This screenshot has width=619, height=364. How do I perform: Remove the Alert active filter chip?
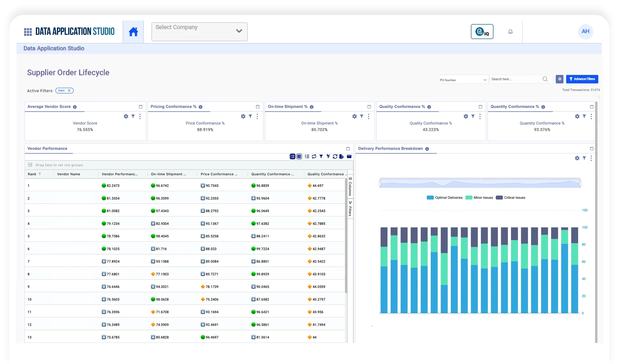coord(69,91)
